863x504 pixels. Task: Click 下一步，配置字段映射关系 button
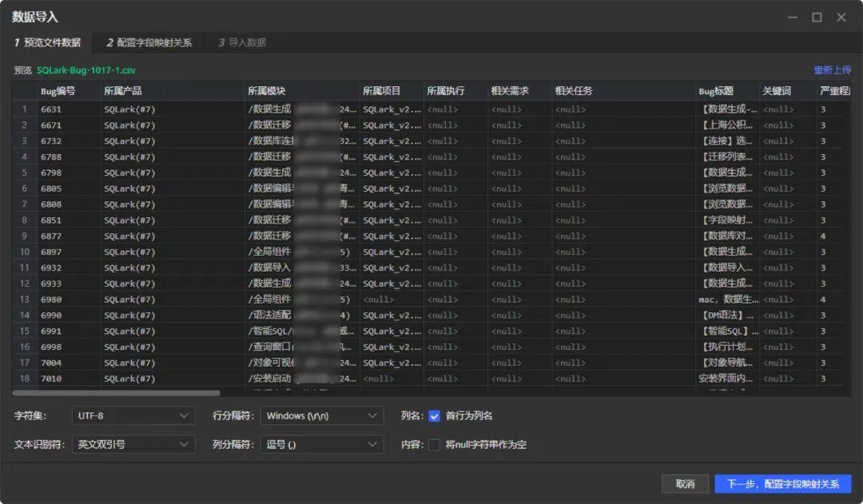tap(782, 484)
